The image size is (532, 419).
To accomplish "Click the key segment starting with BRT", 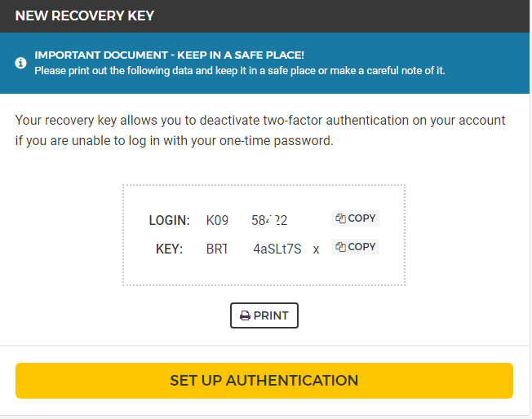I will (217, 249).
